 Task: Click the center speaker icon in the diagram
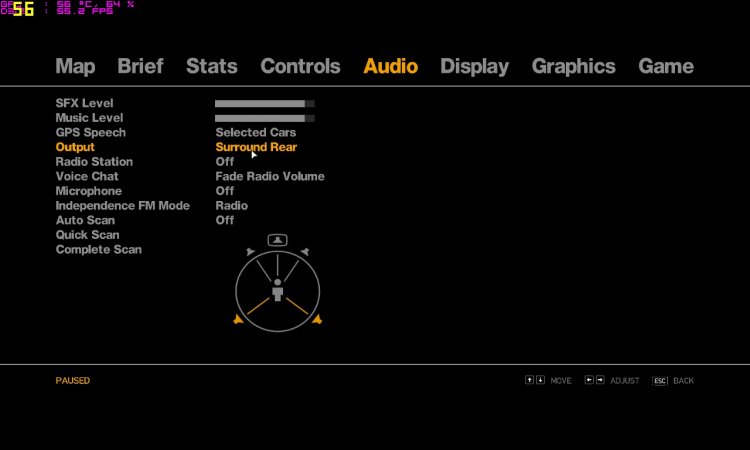(278, 240)
